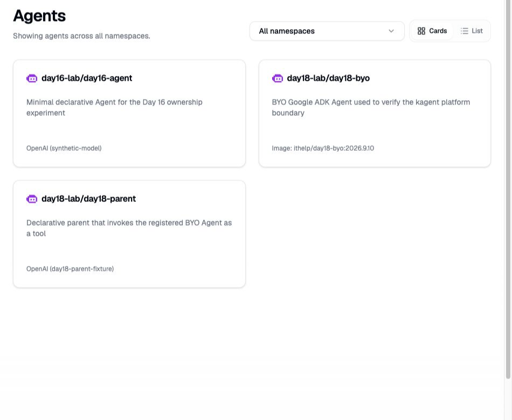Viewport: 512px width, 420px height.
Task: Open the day18-lab/day18-parent card title
Action: 88,199
